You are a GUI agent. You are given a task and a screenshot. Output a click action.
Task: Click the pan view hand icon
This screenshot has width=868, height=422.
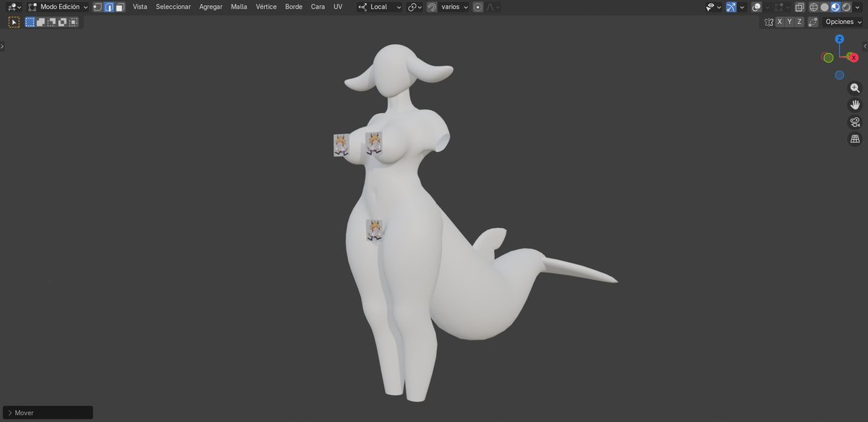[x=855, y=104]
